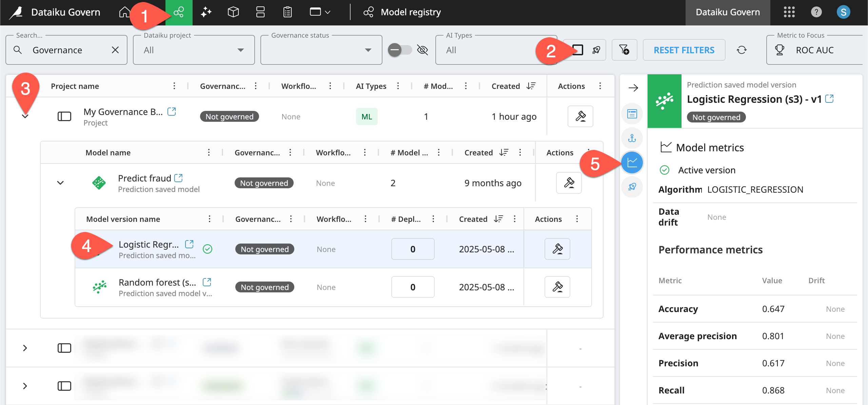Screen dimensions: 868x405
Task: Open Project name column options menu
Action: [174, 86]
